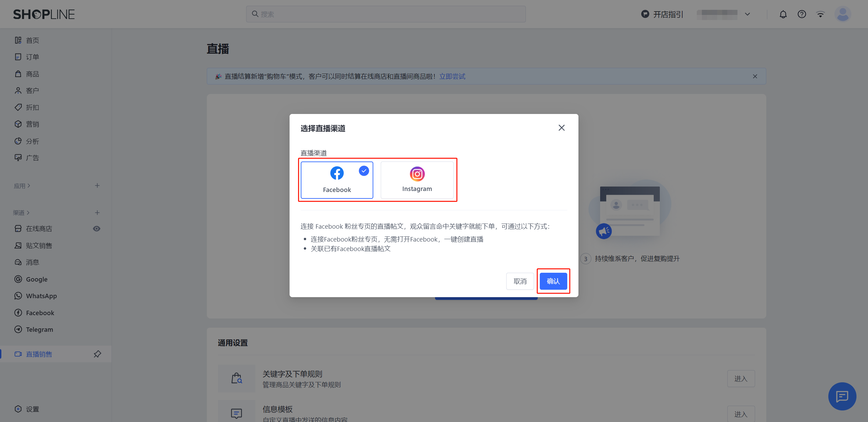Viewport: 868px width, 422px height.
Task: Open the 在线商店 online store icon
Action: pyautogui.click(x=18, y=229)
